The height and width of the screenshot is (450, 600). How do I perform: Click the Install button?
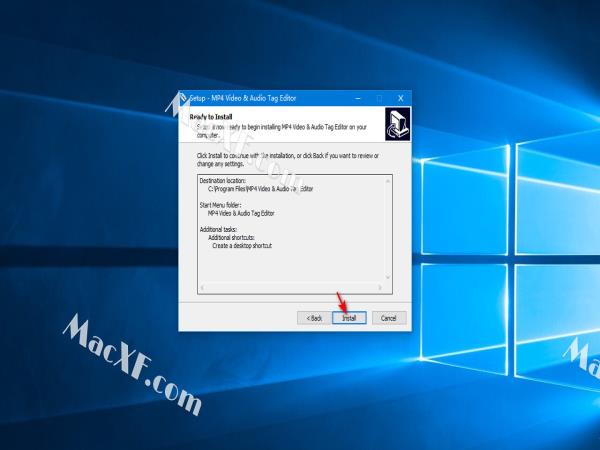tap(349, 317)
